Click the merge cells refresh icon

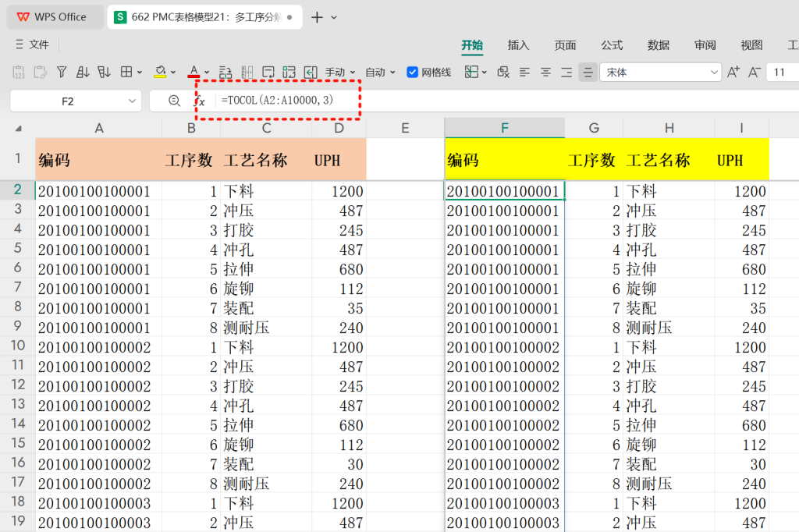[x=289, y=73]
